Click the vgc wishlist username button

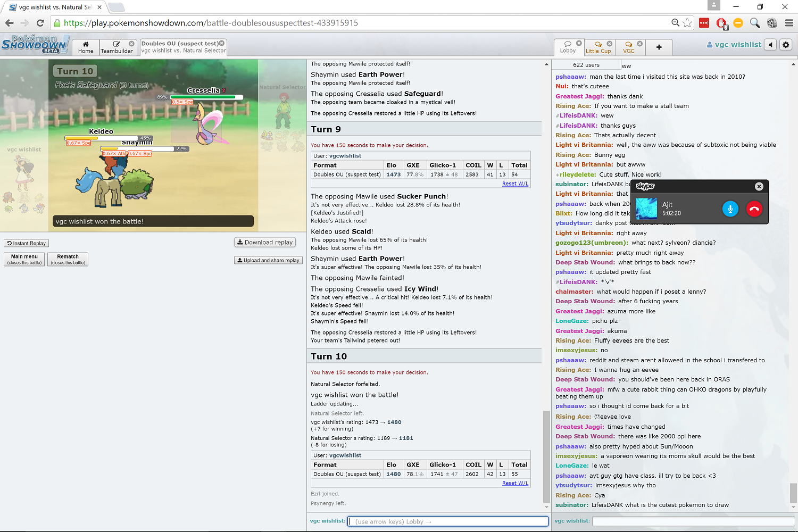[x=734, y=45]
